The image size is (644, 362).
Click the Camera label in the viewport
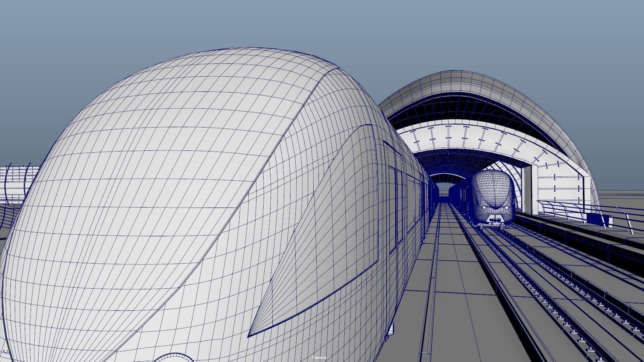(x=319, y=358)
